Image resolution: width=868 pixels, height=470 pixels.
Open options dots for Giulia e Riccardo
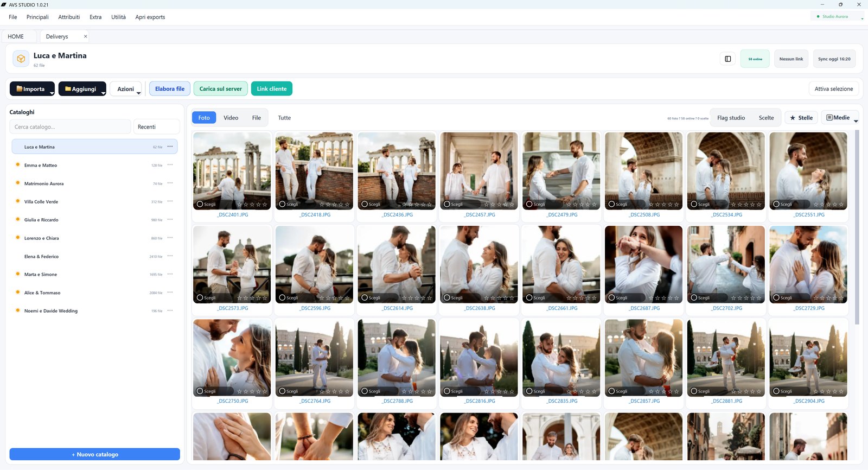point(170,220)
